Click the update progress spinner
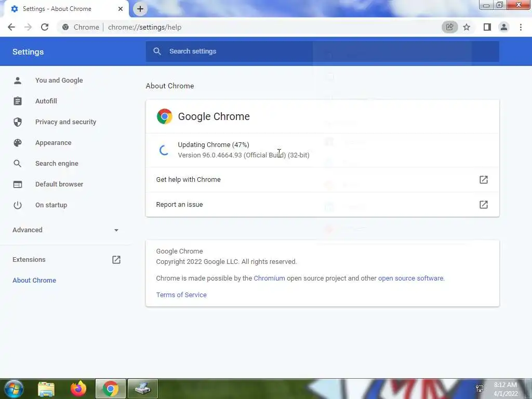This screenshot has width=532, height=399. 164,150
